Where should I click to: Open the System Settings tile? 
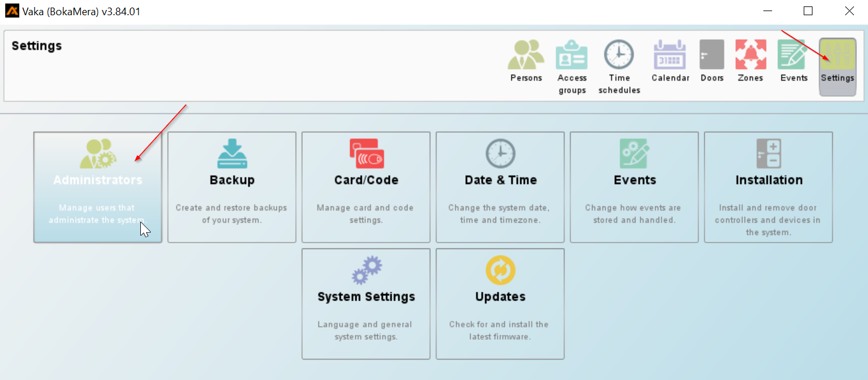(x=366, y=304)
